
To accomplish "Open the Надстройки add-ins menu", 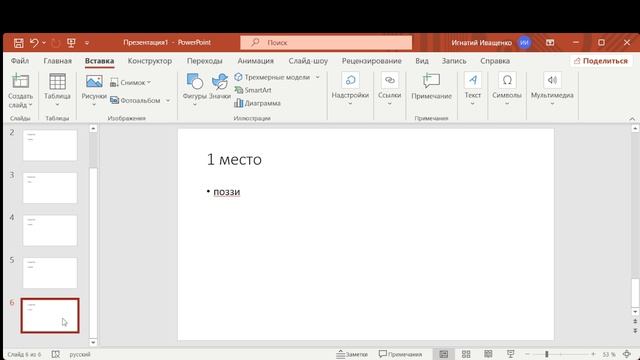I will coord(350,89).
